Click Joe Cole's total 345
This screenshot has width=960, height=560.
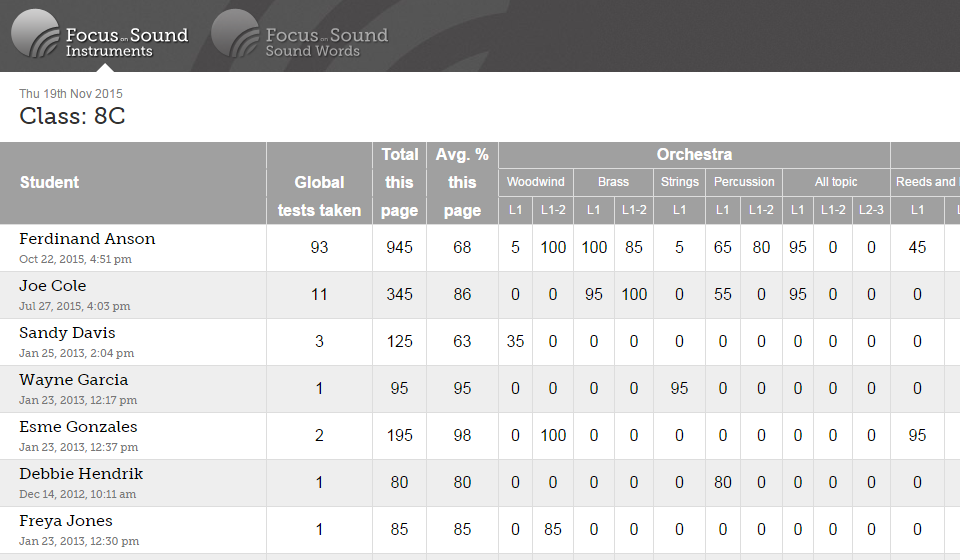click(399, 294)
